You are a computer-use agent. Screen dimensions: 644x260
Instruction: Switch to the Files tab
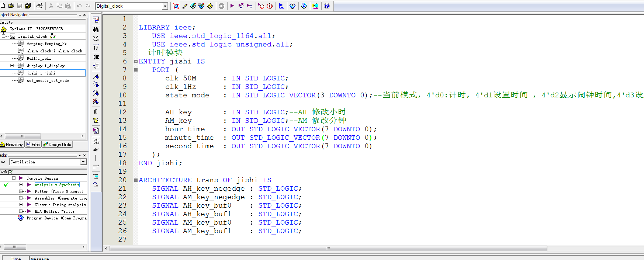33,145
